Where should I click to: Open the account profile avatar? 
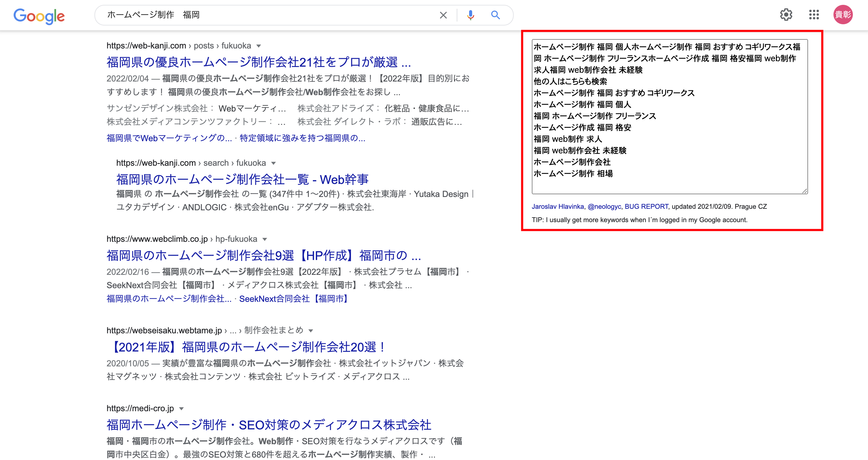pyautogui.click(x=843, y=15)
